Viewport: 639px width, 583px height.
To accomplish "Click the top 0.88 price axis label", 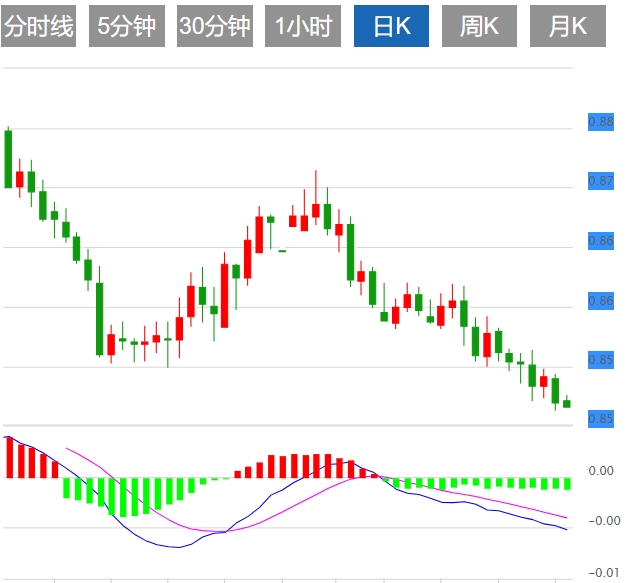I will coord(601,121).
